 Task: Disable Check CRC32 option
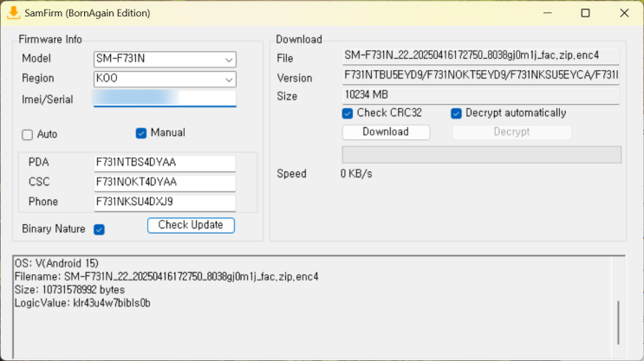pyautogui.click(x=348, y=113)
